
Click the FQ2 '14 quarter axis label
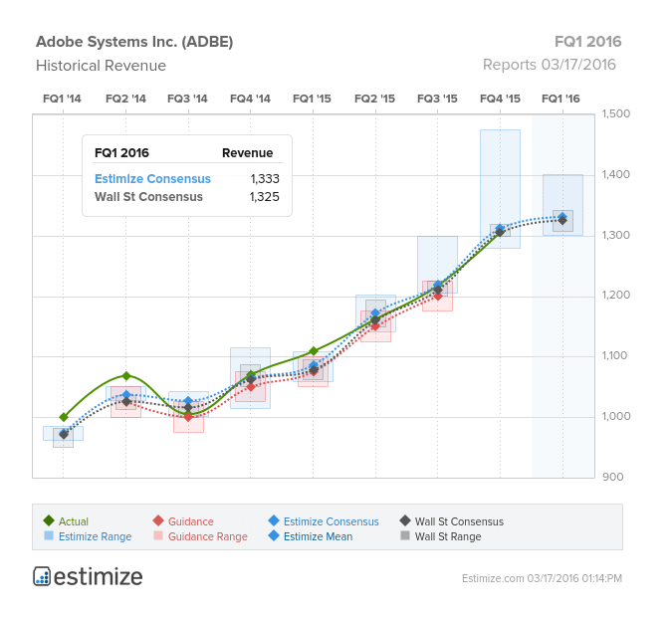coord(125,99)
